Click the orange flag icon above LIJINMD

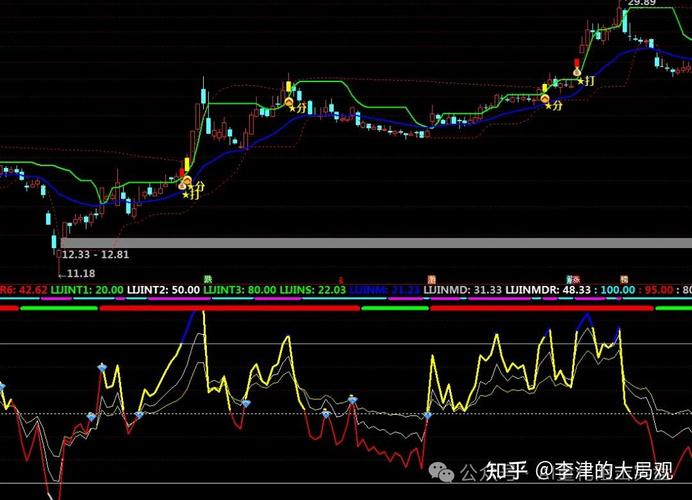[432, 279]
